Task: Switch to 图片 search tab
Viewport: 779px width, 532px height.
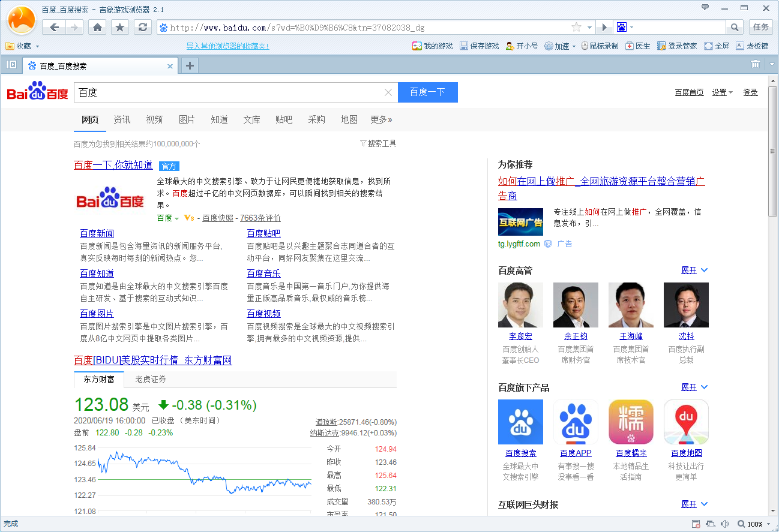Action: (x=187, y=119)
